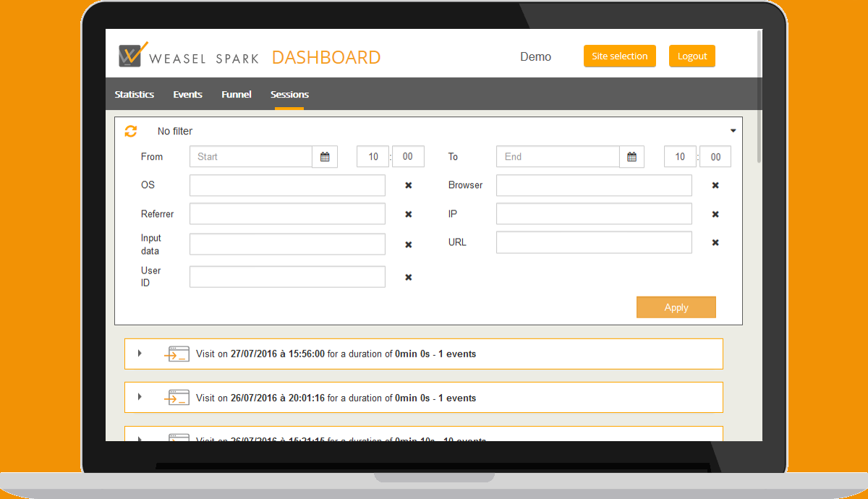Clear the OS filter field
Screen dimensions: 868x499
(x=408, y=186)
